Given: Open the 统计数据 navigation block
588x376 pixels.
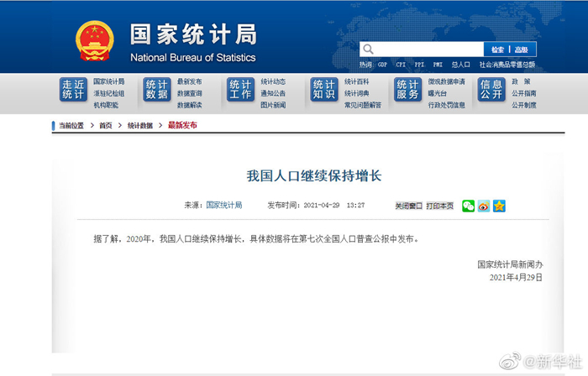Looking at the screenshot, I should point(156,90).
